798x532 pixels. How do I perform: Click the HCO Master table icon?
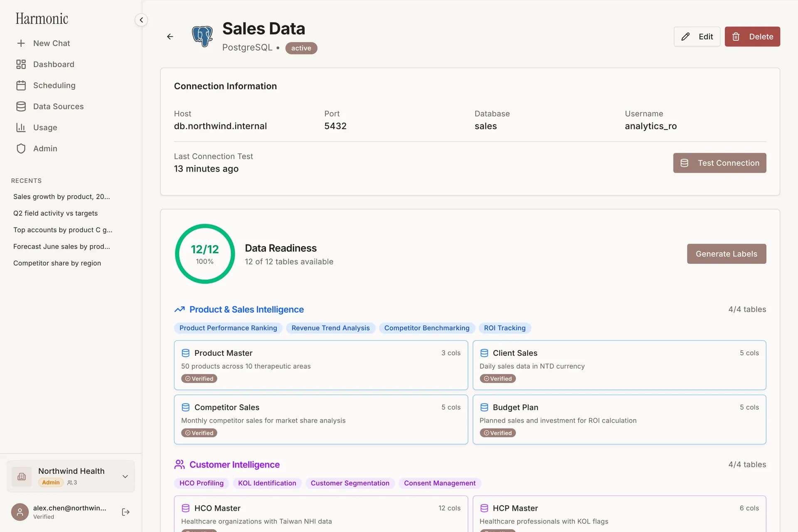pos(186,508)
